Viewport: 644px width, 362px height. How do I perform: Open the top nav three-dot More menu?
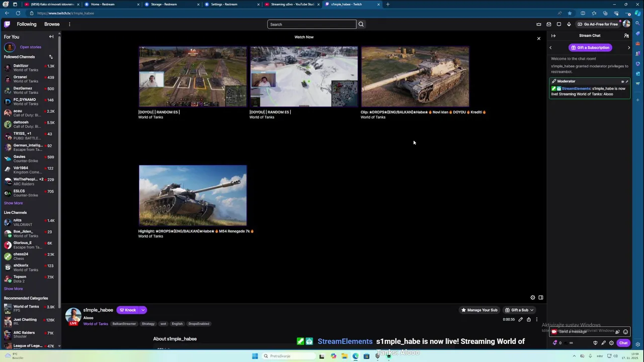tap(69, 24)
